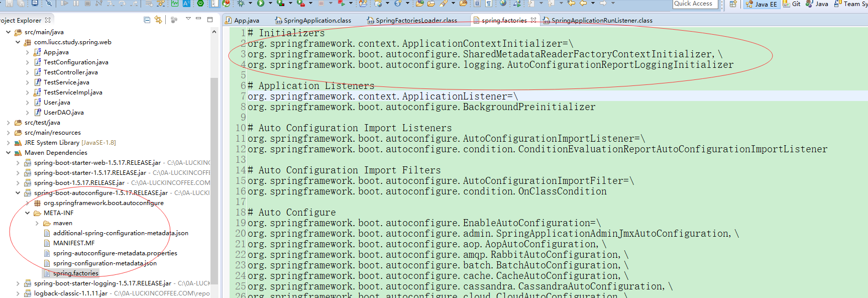The image size is (868, 298).
Task: Click the Project Explorer vertical scrollbar thumb
Action: pos(214,181)
